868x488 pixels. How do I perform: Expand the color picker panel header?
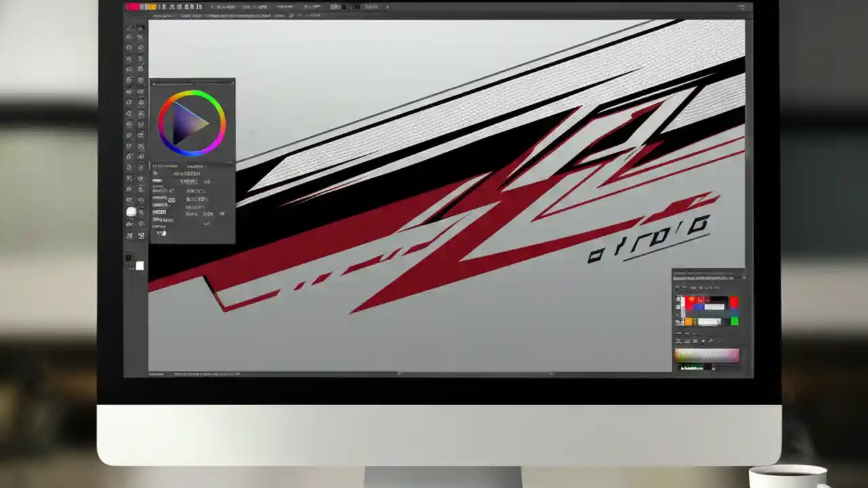[193, 81]
